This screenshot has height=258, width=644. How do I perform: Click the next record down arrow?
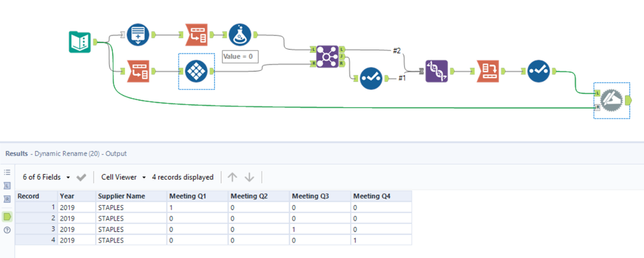pyautogui.click(x=249, y=177)
